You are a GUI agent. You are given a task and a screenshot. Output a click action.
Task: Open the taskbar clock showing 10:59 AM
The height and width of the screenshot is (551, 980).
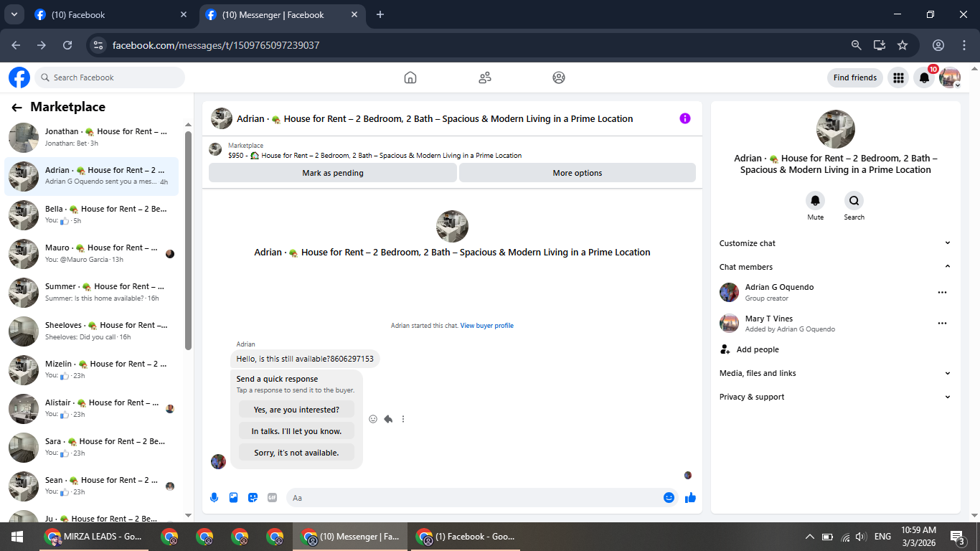click(918, 537)
